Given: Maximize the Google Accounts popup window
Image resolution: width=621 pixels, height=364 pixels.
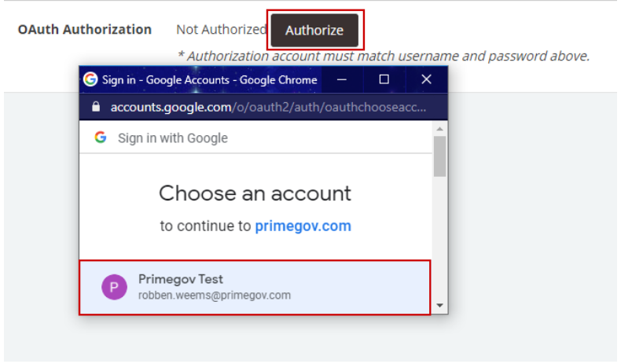Looking at the screenshot, I should pos(384,79).
